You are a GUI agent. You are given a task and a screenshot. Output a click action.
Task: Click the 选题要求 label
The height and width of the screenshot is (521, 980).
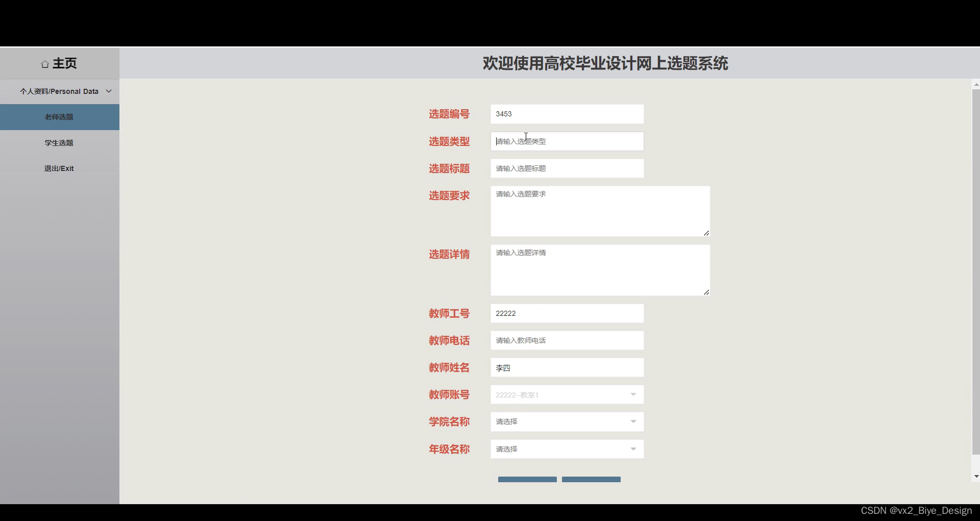coord(449,195)
